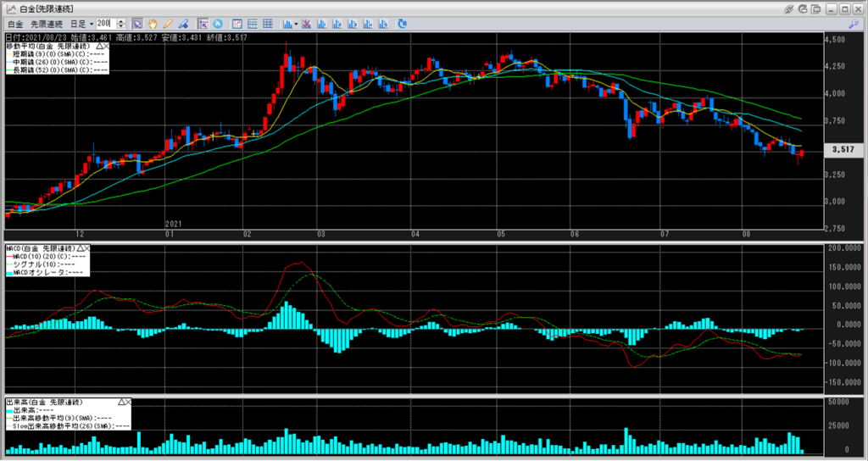Expand the indicator bar-chart dropdown arrow
This screenshot has height=461, width=868.
tap(296, 24)
